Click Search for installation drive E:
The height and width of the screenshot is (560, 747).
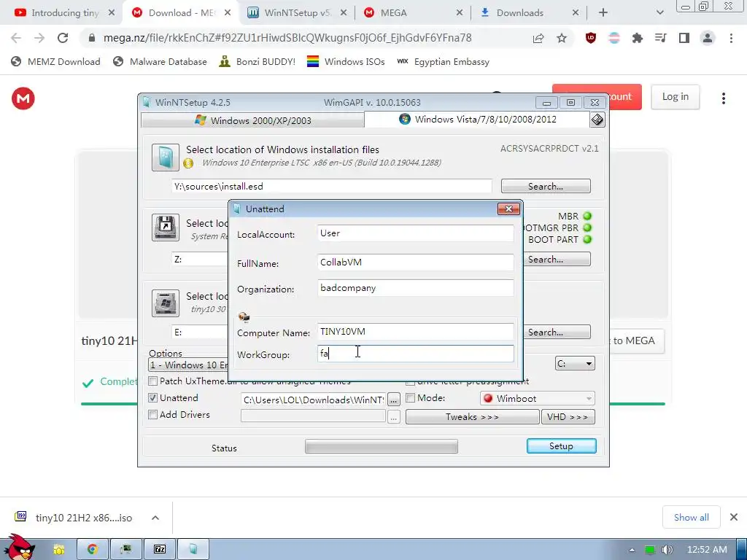click(x=557, y=332)
